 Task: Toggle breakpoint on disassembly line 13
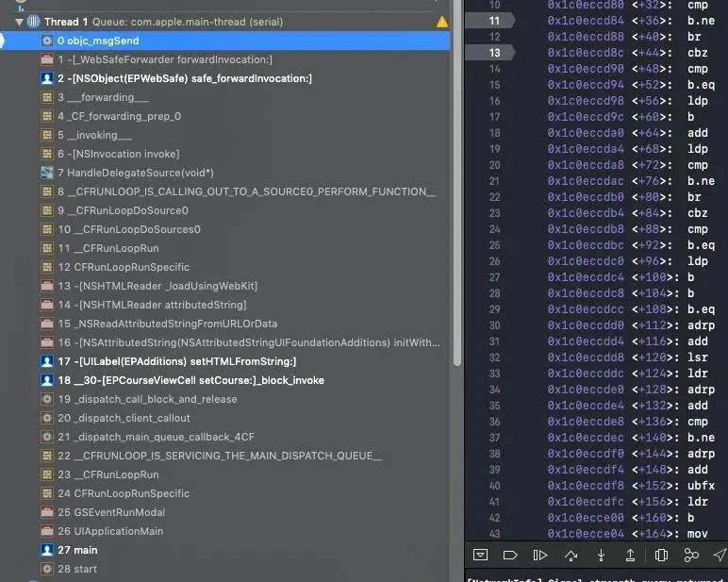click(490, 53)
